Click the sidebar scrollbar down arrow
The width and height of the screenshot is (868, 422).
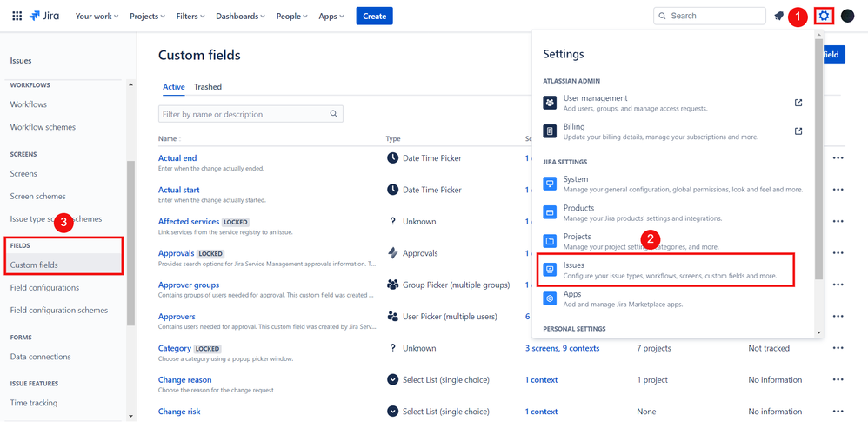[x=130, y=416]
